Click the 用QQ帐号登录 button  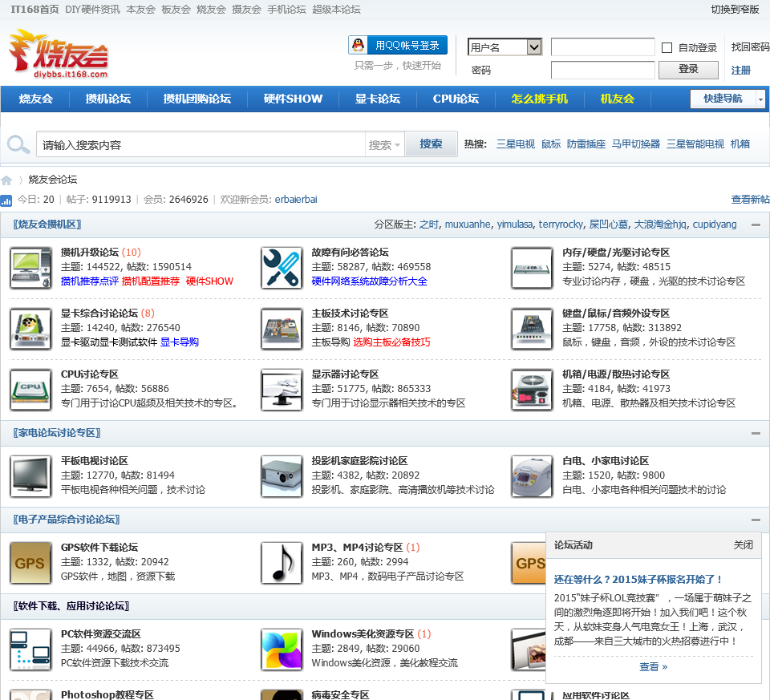398,45
